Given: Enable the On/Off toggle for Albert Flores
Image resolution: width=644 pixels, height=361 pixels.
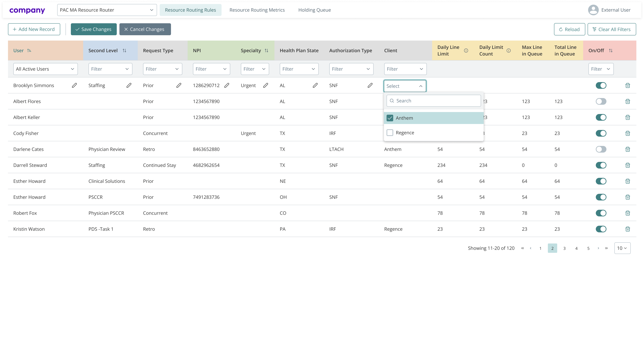Looking at the screenshot, I should click(x=601, y=101).
